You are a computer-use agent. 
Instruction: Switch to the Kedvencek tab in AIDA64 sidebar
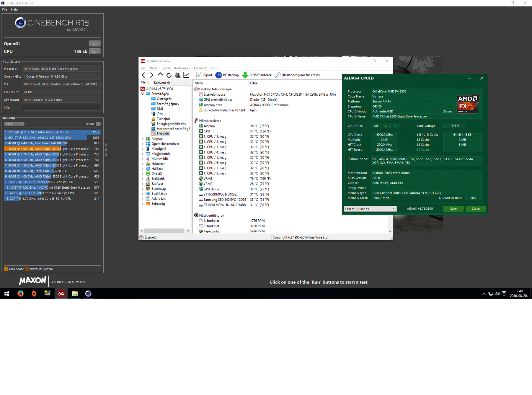click(162, 83)
